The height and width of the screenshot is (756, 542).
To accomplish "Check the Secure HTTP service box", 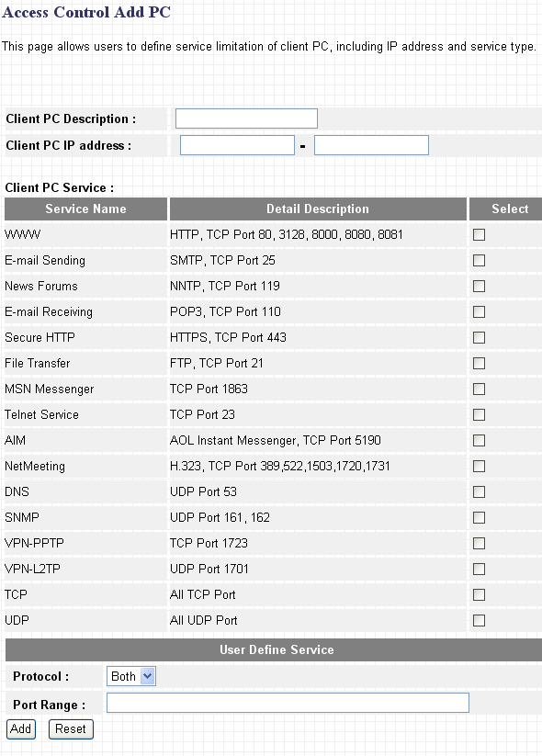I will click(479, 337).
